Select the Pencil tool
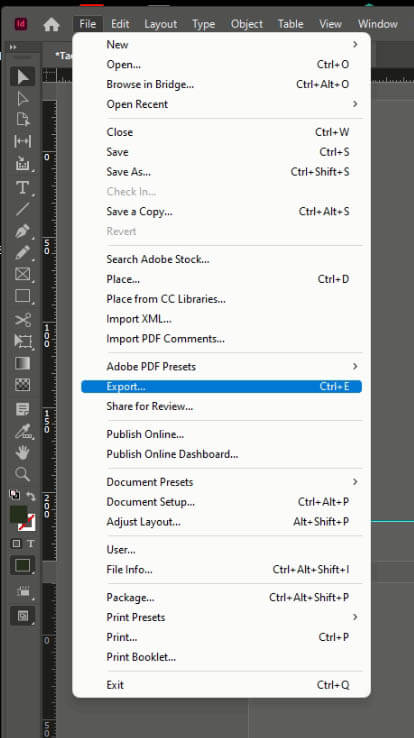This screenshot has width=414, height=738. pos(23,252)
